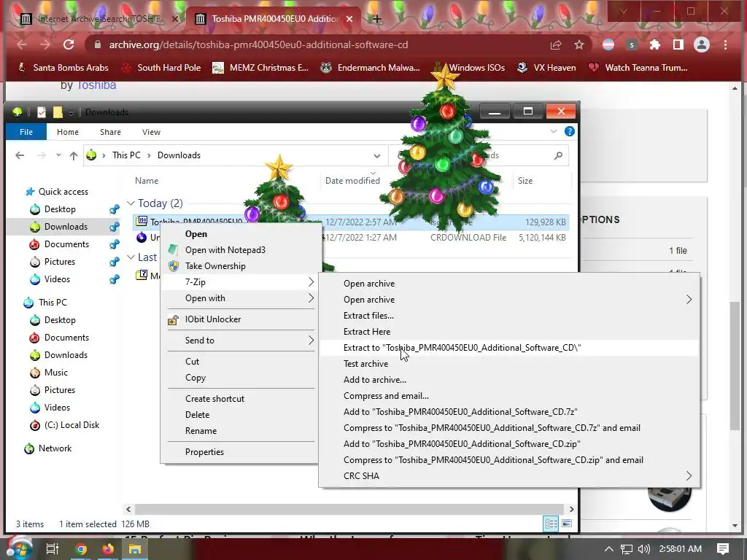Choose Open with Notepad3
747x560 pixels.
pyautogui.click(x=239, y=250)
